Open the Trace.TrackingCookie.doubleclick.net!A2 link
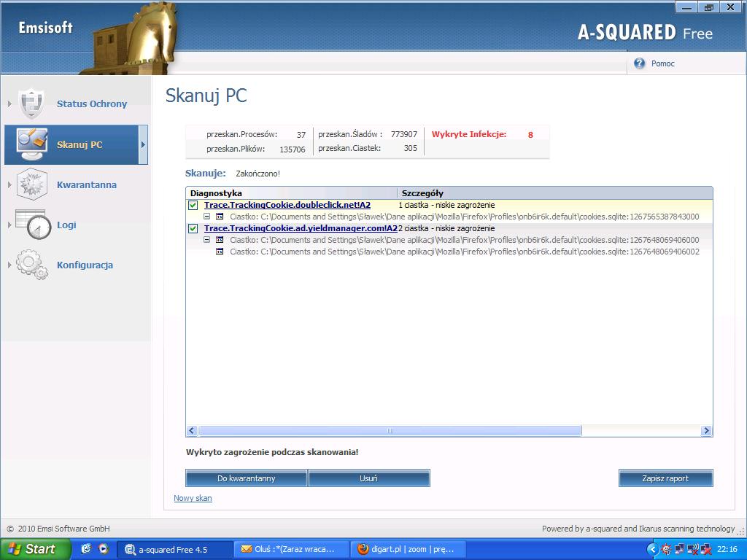This screenshot has width=747, height=560. 287,205
